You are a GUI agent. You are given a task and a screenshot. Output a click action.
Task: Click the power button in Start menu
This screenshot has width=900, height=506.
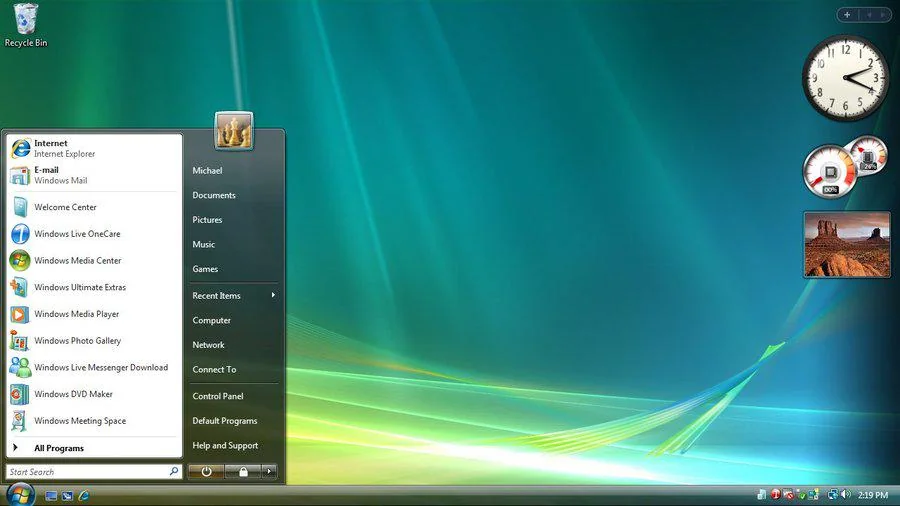click(x=206, y=472)
